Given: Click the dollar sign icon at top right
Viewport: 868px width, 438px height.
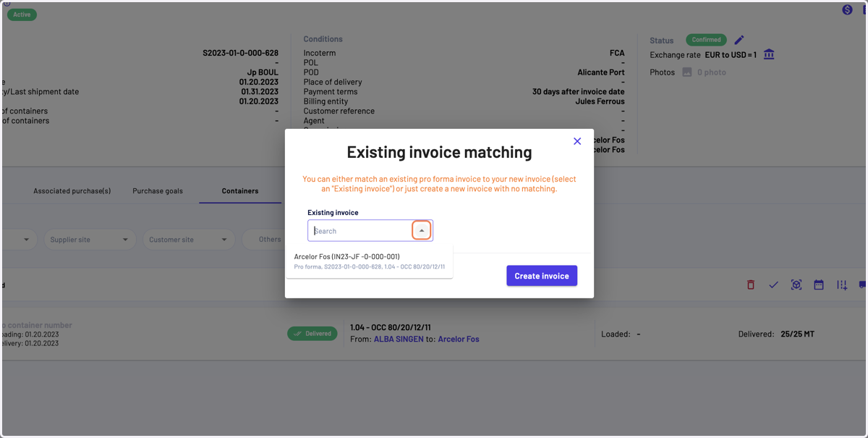Looking at the screenshot, I should point(847,9).
